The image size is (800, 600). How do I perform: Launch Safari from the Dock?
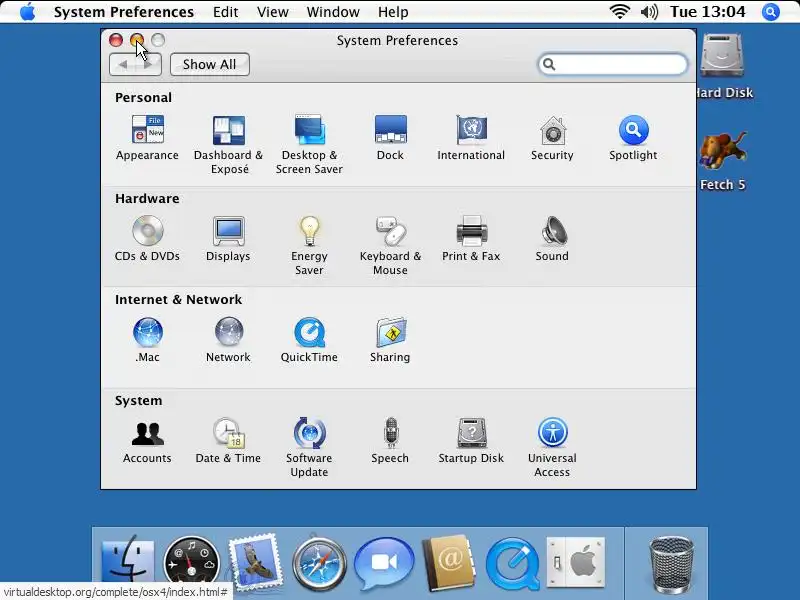pyautogui.click(x=320, y=563)
